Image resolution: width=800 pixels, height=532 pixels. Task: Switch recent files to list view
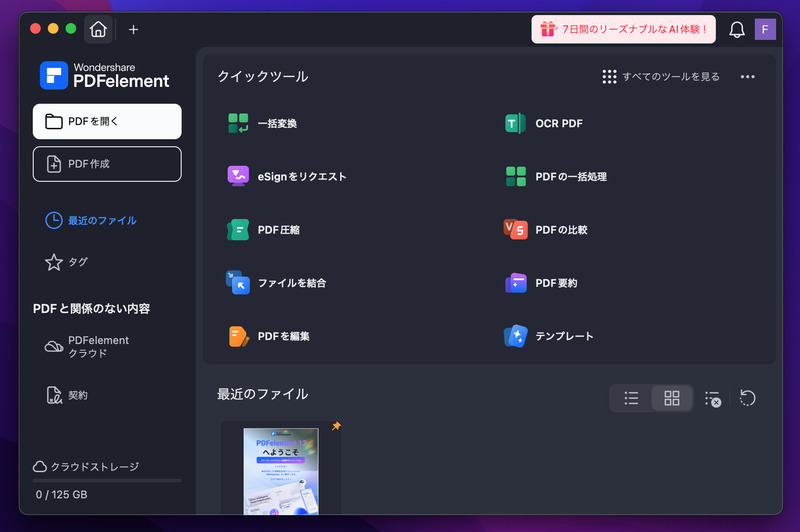[631, 398]
